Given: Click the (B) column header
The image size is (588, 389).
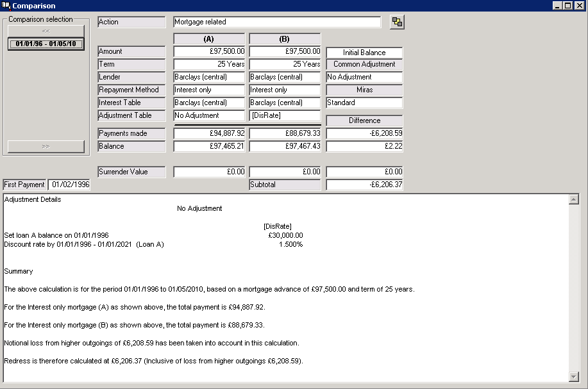Looking at the screenshot, I should click(285, 39).
